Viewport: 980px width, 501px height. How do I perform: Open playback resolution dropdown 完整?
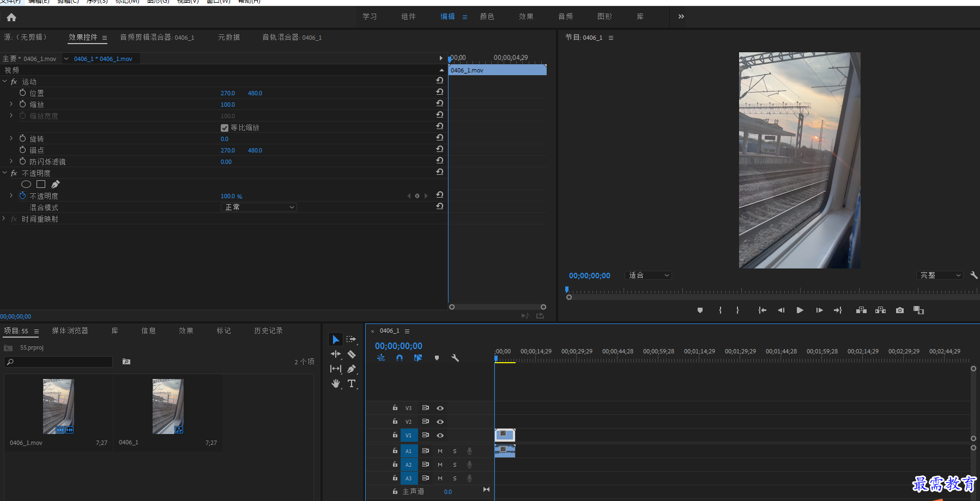[x=940, y=276]
